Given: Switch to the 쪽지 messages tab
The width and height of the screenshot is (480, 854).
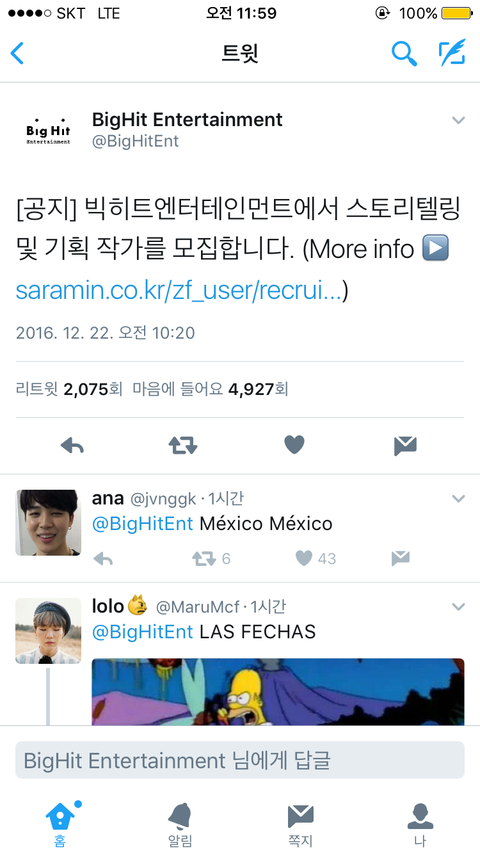Looking at the screenshot, I should pyautogui.click(x=300, y=825).
